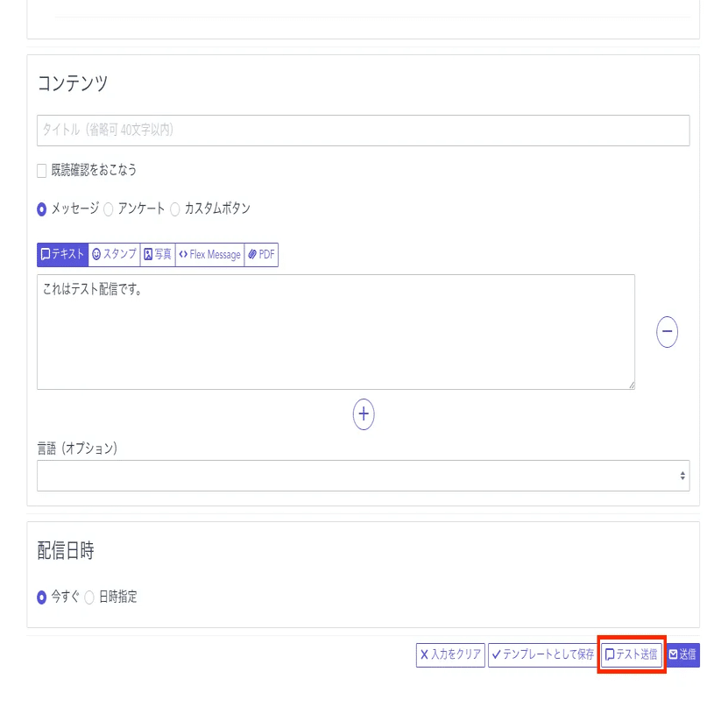Screen dimensions: 728x728
Task: Select the スタンプ (sticker) message type icon
Action: (x=96, y=254)
